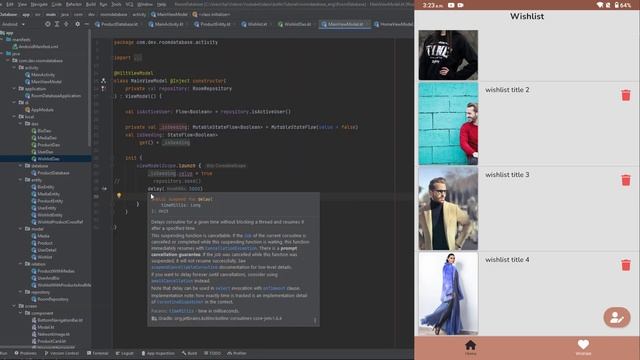Open RoomRepository in project tree
Image resolution: width=640 pixels, height=360 pixels.
50,299
